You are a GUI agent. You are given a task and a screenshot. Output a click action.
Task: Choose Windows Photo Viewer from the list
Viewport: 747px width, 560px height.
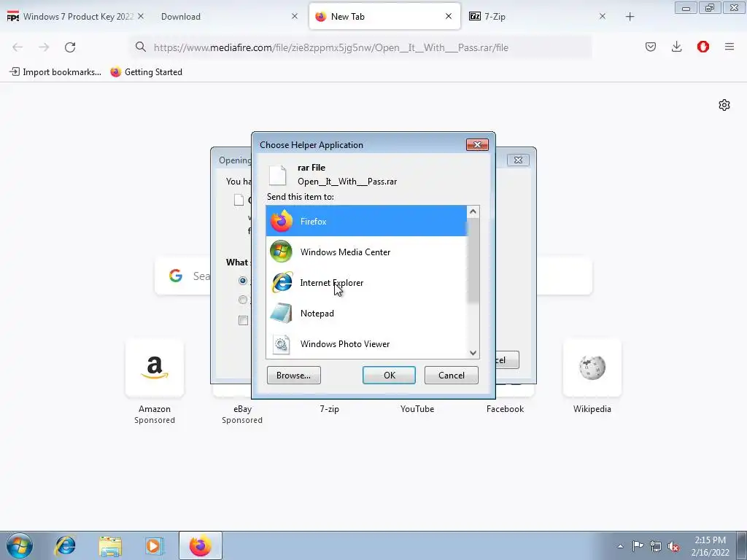[x=366, y=343]
